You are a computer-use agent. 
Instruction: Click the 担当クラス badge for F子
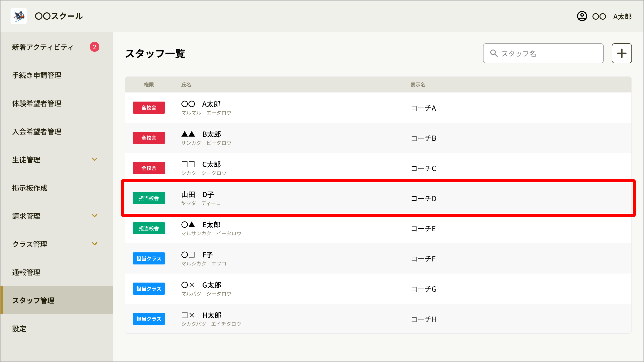point(149,258)
